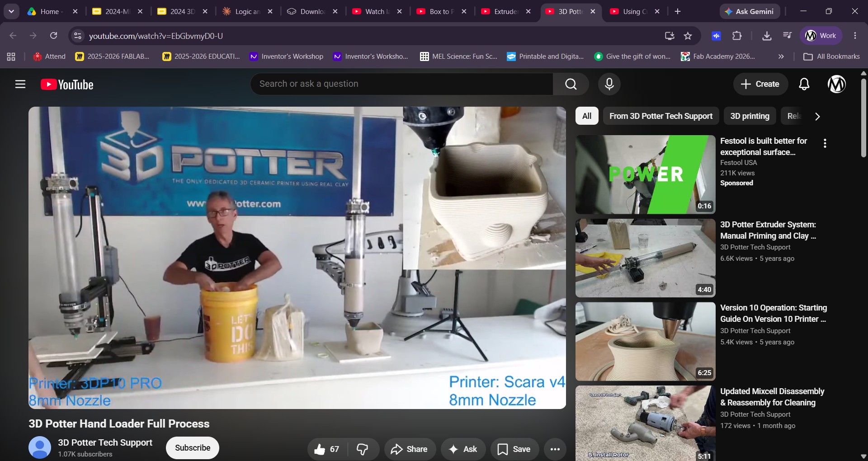Open the Fab Academy 2026 bookmark
The width and height of the screenshot is (868, 461).
tap(718, 56)
